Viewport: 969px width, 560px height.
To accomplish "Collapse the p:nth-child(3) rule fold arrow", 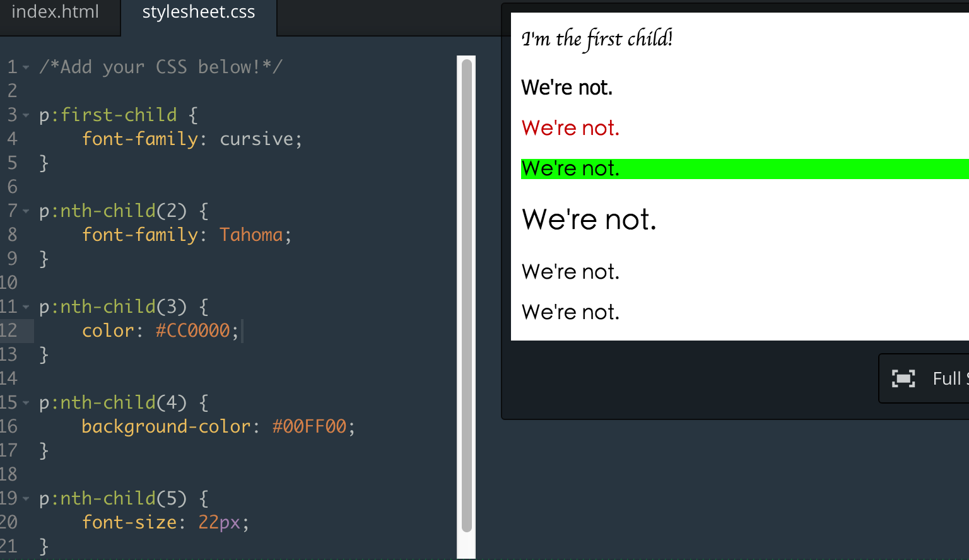I will (26, 306).
